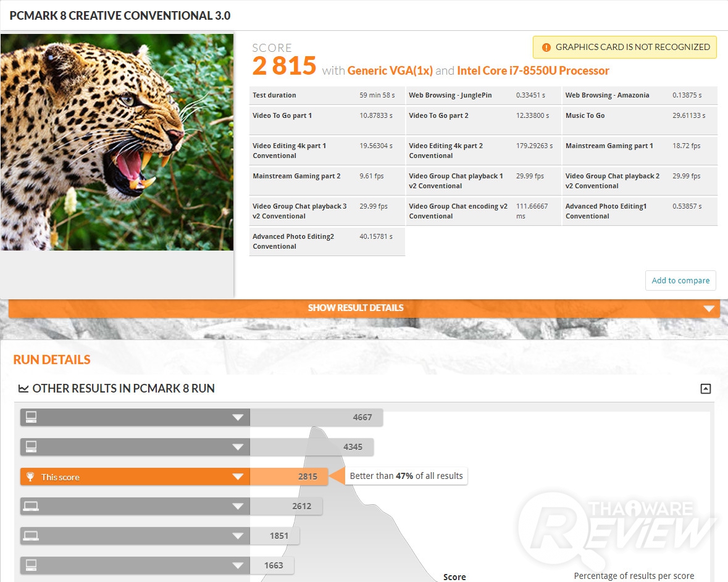
Task: Collapse the Other Results in PCMark 8 Run panel
Action: (x=705, y=388)
